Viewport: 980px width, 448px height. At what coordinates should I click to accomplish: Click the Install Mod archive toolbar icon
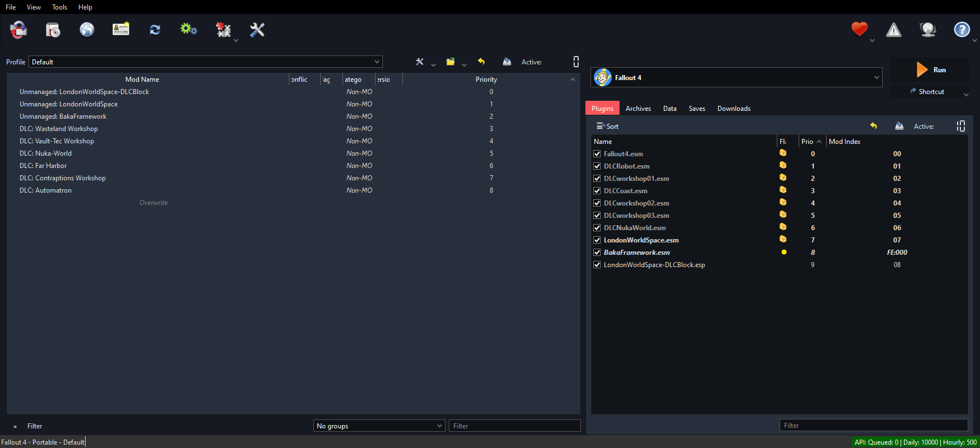click(53, 30)
